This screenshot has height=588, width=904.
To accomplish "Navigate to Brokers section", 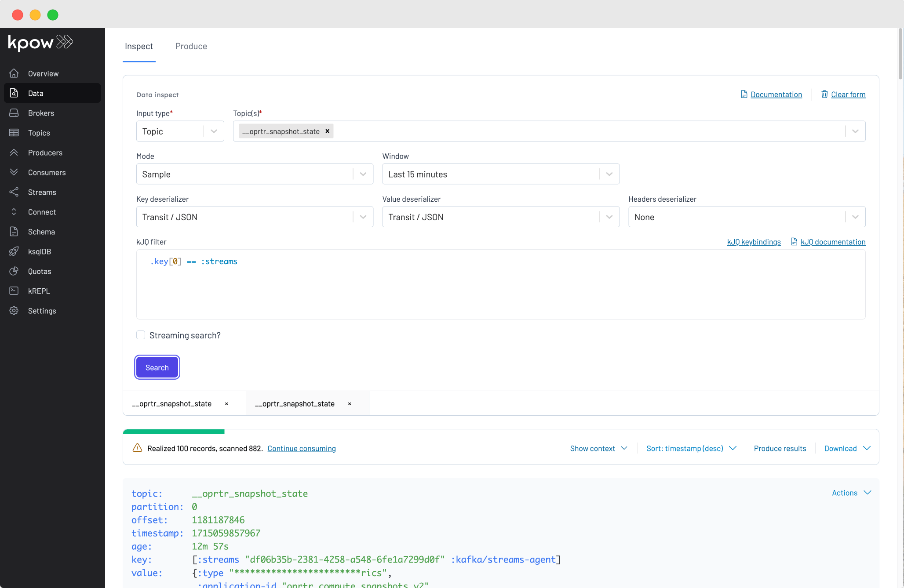I will (41, 113).
